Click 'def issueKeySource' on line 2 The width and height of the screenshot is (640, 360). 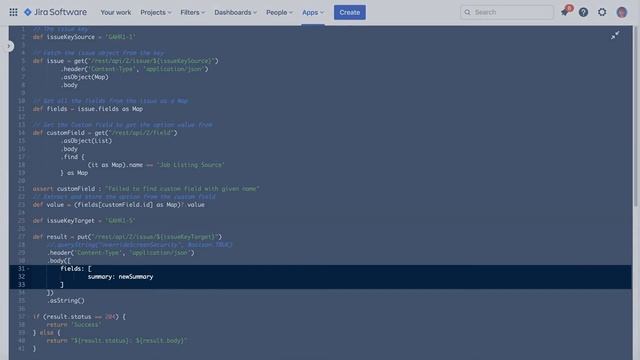click(x=64, y=37)
